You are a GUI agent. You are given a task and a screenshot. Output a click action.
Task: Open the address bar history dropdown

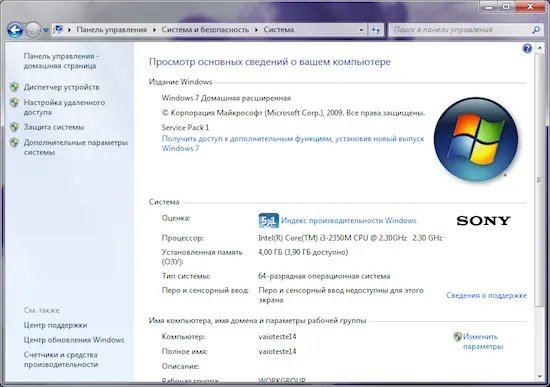click(x=361, y=30)
